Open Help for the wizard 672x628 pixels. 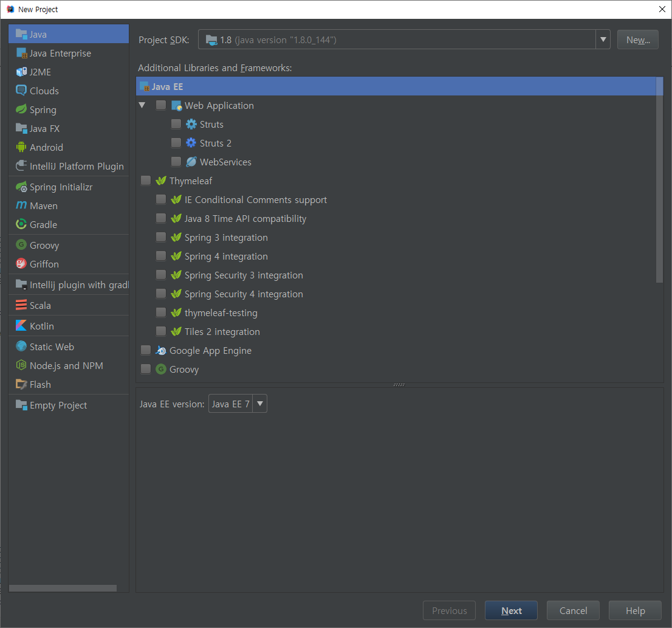pyautogui.click(x=635, y=610)
